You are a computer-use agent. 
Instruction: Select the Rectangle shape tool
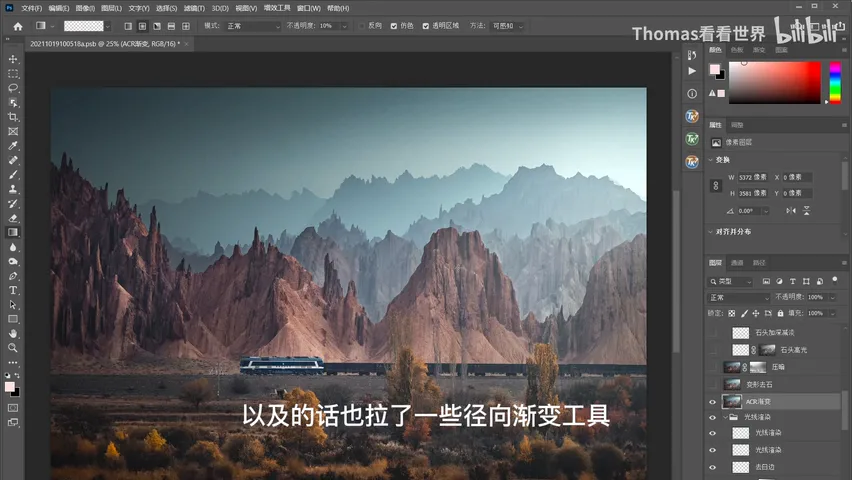(x=13, y=319)
